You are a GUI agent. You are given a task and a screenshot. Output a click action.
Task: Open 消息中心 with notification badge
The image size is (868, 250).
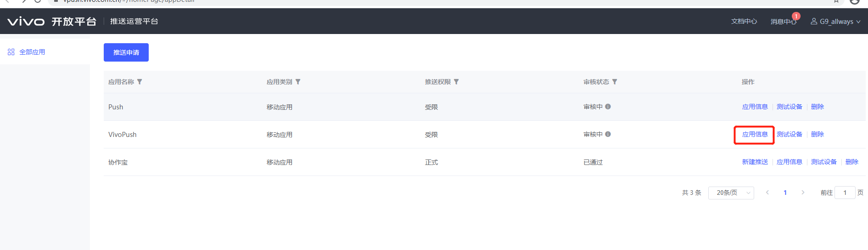[x=783, y=22]
